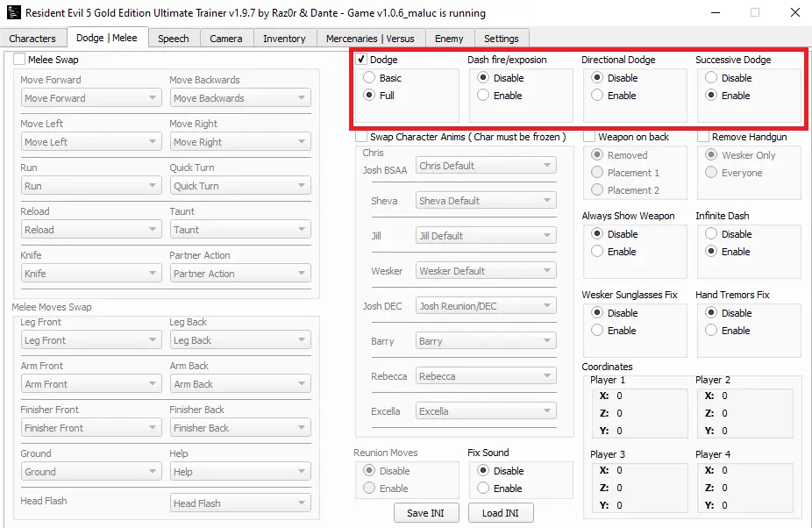
Task: Expand the Leg Back melee dropdown
Action: (240, 340)
